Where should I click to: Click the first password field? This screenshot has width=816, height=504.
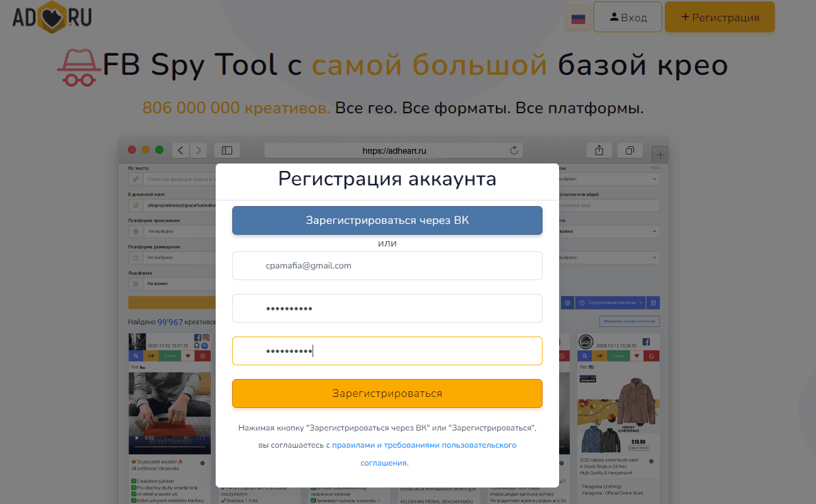click(x=387, y=308)
